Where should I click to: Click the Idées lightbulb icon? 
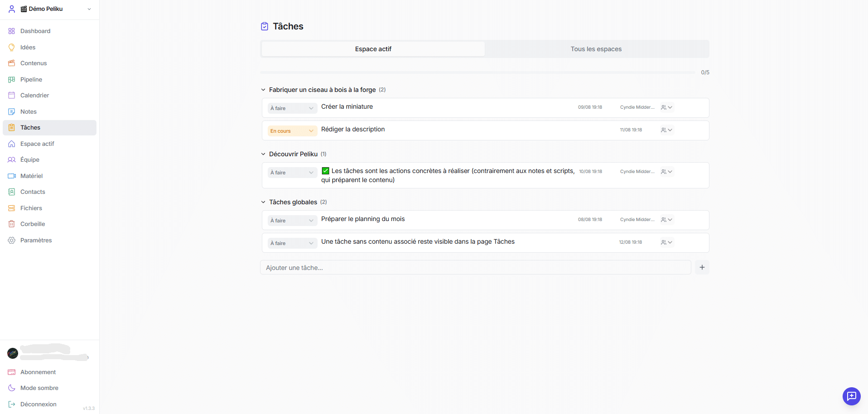(12, 47)
